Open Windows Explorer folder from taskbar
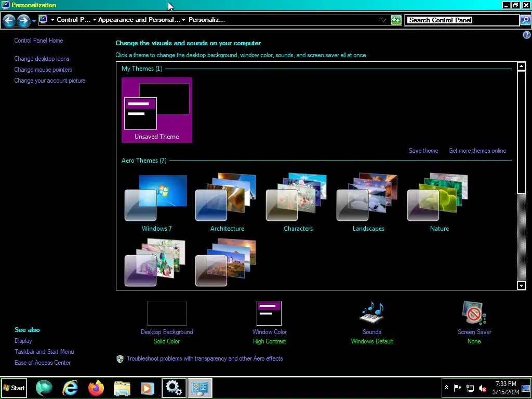The width and height of the screenshot is (532, 399). (122, 388)
